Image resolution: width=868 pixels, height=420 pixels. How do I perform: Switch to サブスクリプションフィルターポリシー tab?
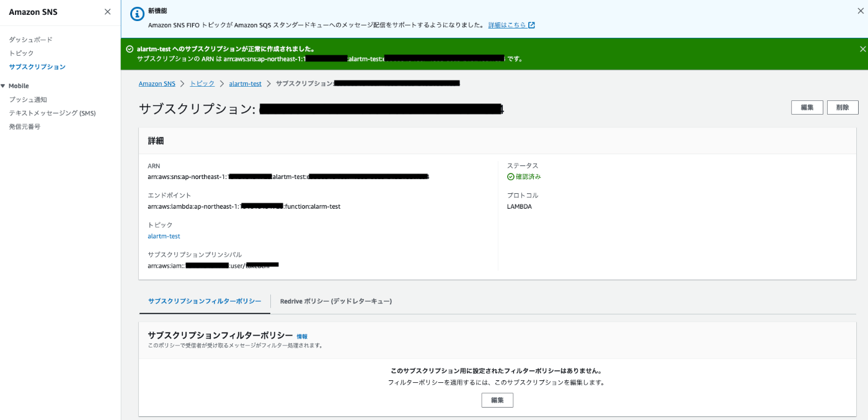point(205,301)
